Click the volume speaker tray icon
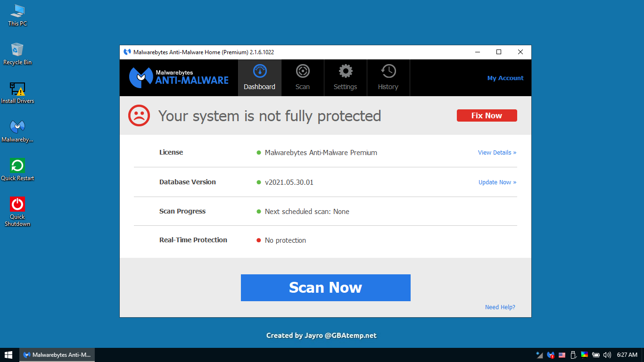The height and width of the screenshot is (362, 644). [607, 355]
